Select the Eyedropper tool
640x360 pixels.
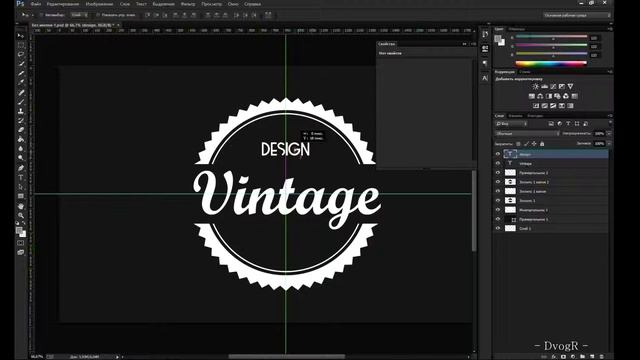tap(21, 82)
